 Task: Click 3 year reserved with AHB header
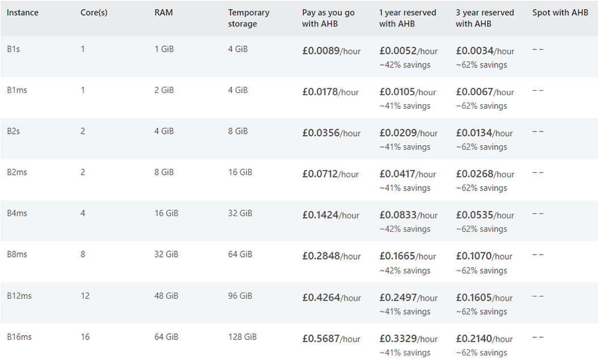point(484,18)
